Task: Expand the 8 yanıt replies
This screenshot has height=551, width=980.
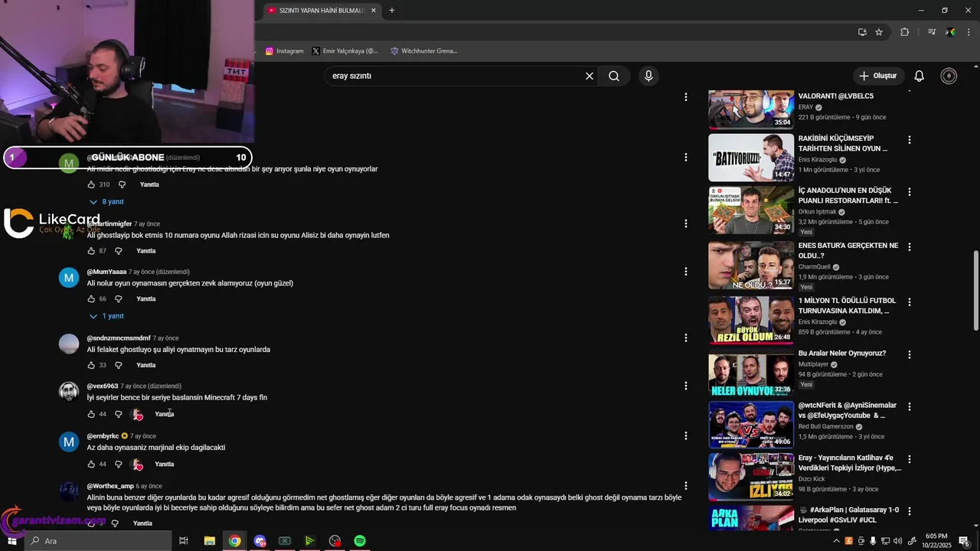Action: pos(106,202)
